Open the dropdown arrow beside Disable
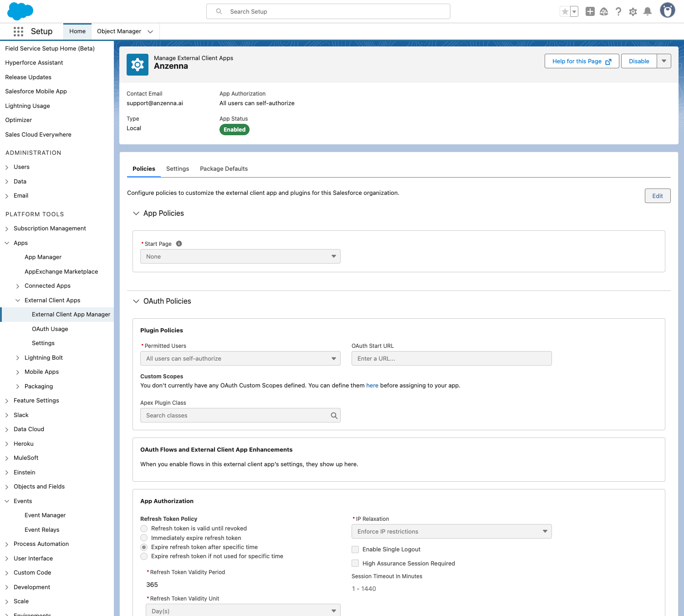Screen dimensions: 684x616 click(664, 61)
